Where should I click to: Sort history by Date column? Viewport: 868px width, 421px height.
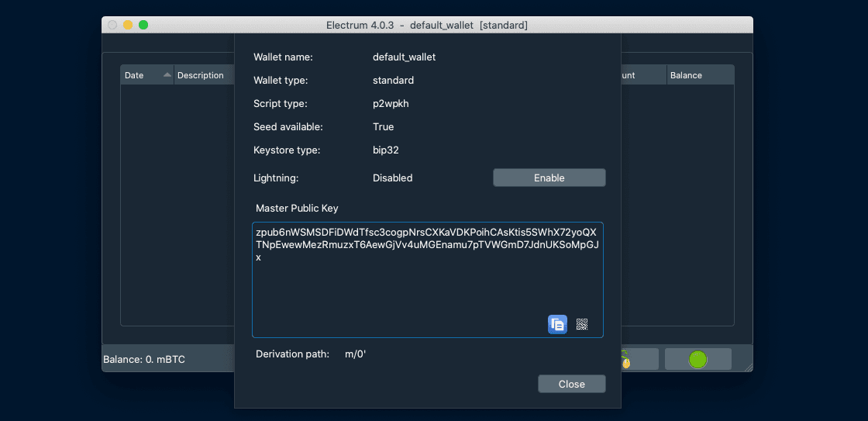147,75
